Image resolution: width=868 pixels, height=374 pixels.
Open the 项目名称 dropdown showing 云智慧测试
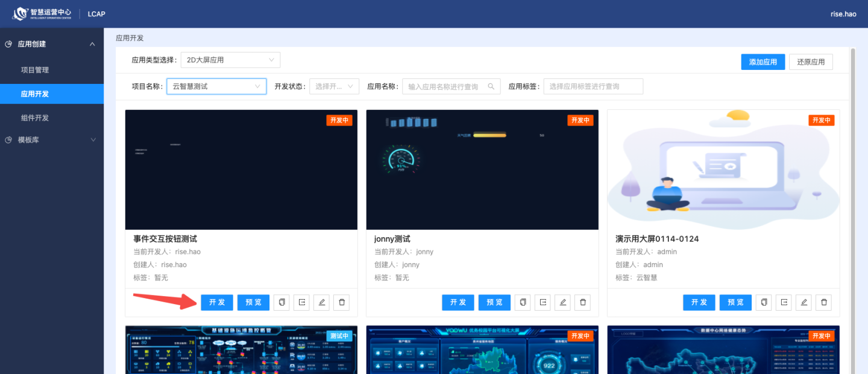tap(216, 86)
